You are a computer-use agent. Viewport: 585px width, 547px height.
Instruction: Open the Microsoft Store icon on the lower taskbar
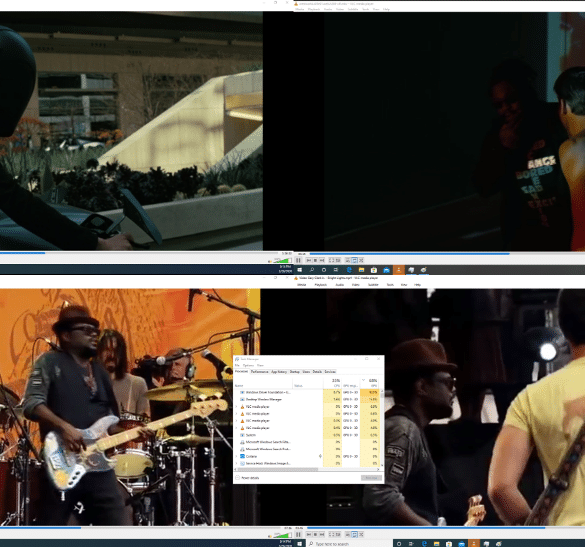[x=449, y=544]
